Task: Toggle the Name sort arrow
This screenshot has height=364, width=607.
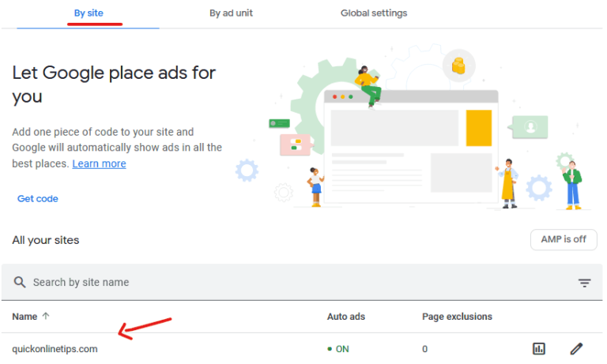Action: coord(46,316)
